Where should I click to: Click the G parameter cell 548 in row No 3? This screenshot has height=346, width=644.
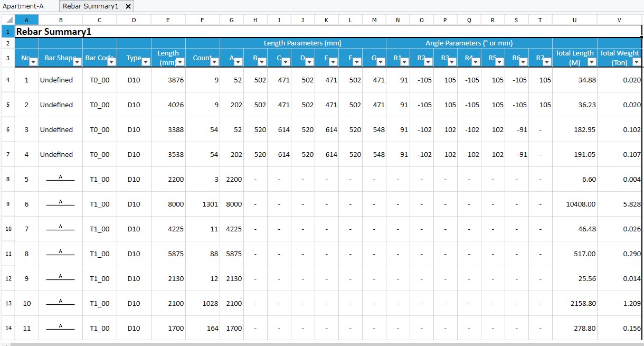point(374,129)
